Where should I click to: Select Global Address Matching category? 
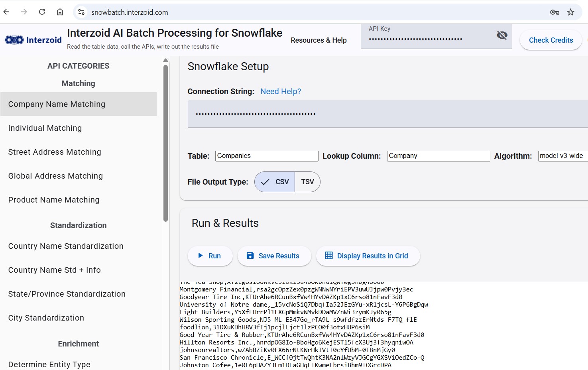click(x=79, y=176)
